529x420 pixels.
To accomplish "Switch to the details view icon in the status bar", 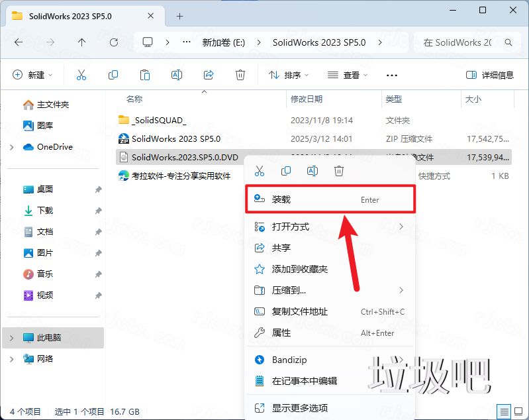I will tap(504, 411).
